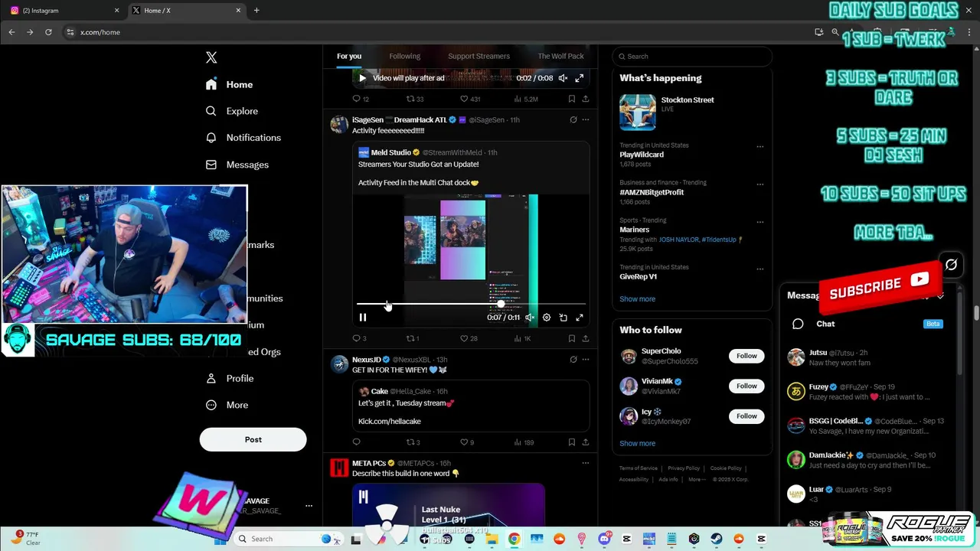Follow SuperCholo
This screenshot has height=551, width=980.
pos(746,356)
